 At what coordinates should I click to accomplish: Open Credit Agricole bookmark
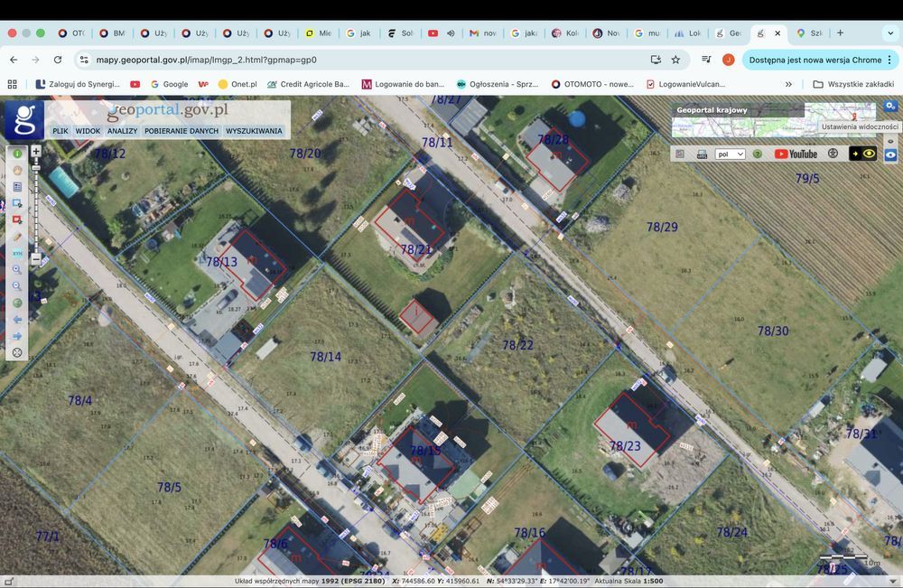tap(308, 84)
